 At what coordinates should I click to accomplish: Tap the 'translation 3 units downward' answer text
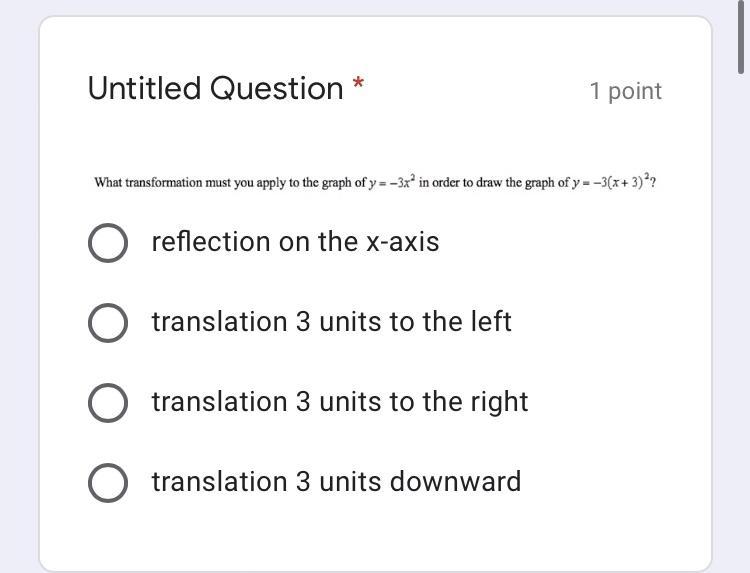click(336, 482)
